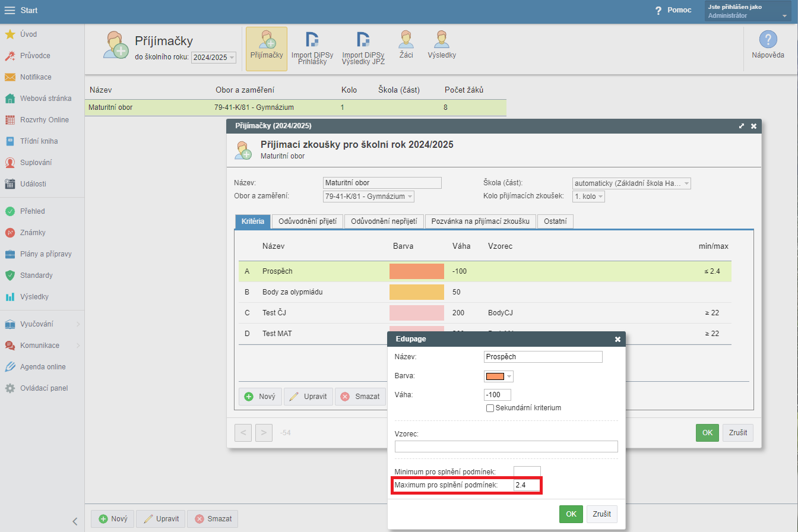The image size is (798, 532).
Task: Go to next record arrow button
Action: tap(264, 433)
